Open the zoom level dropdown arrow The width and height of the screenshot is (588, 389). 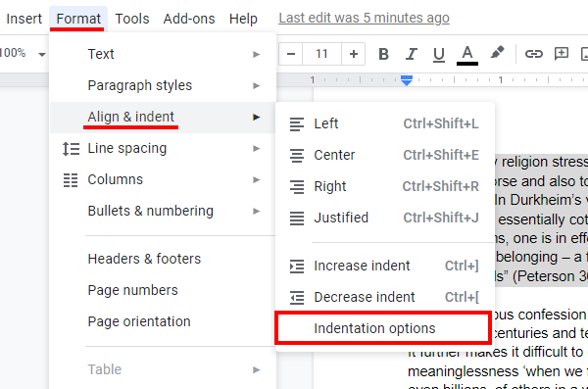pyautogui.click(x=42, y=55)
